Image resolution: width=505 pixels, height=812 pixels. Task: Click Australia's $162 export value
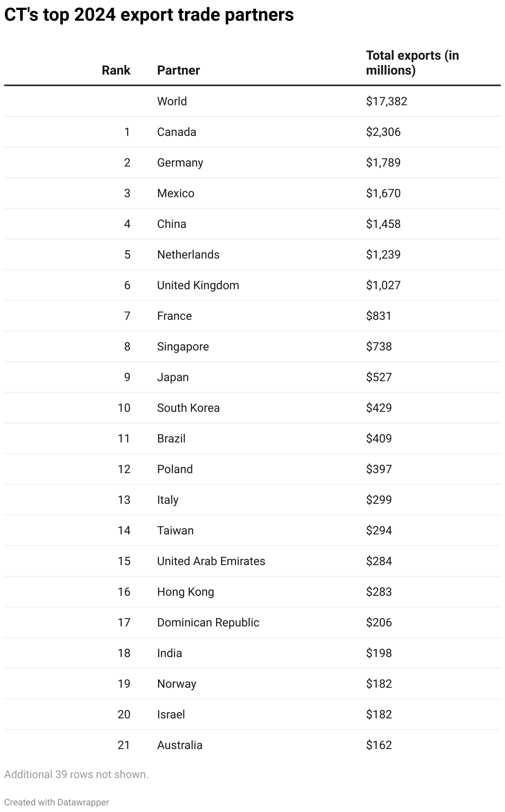[379, 745]
